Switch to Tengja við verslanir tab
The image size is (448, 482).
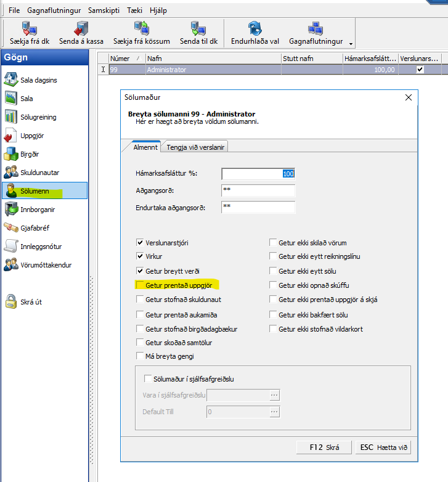click(195, 147)
